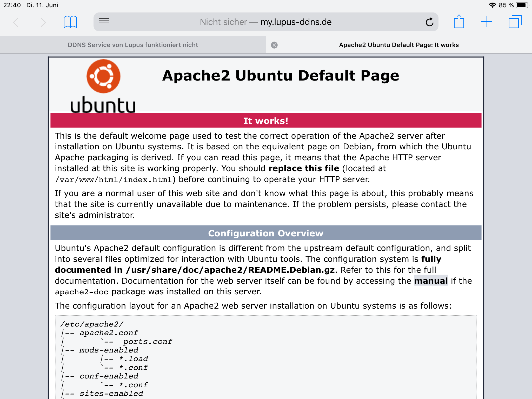Tap the Configuration Overview header bar
Screen dimensions: 532x399
click(265, 233)
